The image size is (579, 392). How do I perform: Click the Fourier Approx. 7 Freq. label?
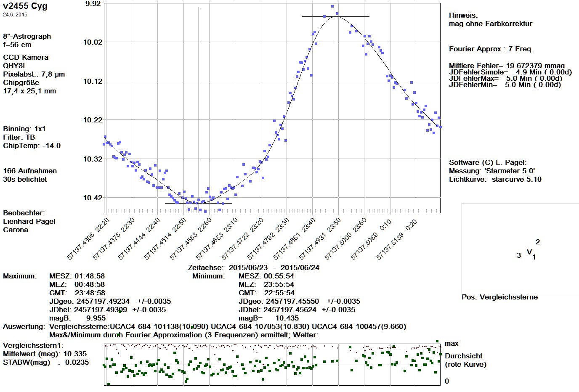(491, 49)
